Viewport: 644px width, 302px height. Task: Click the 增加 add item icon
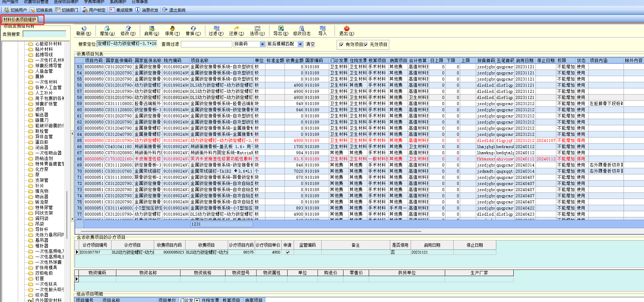tap(107, 29)
